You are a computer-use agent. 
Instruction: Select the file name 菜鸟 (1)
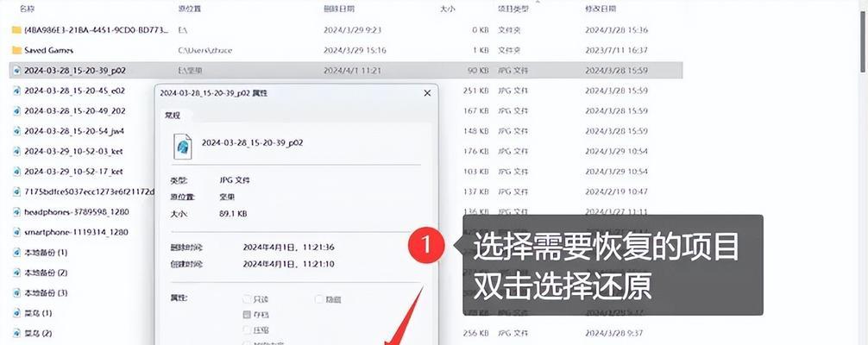pyautogui.click(x=38, y=313)
